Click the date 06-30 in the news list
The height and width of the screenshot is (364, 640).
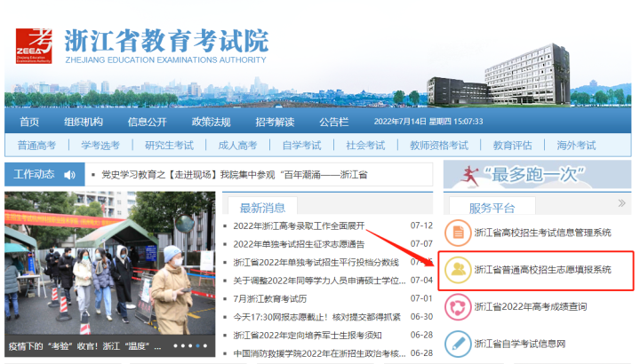pos(421,317)
